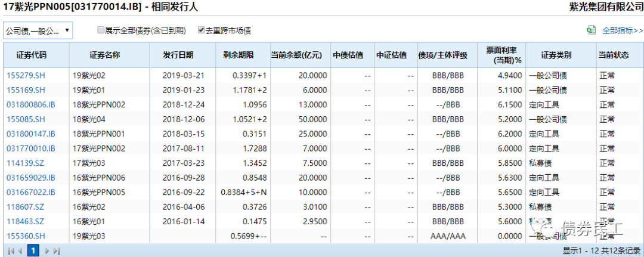Go to previous page arrow icon
The width and height of the screenshot is (644, 257).
coord(21,250)
